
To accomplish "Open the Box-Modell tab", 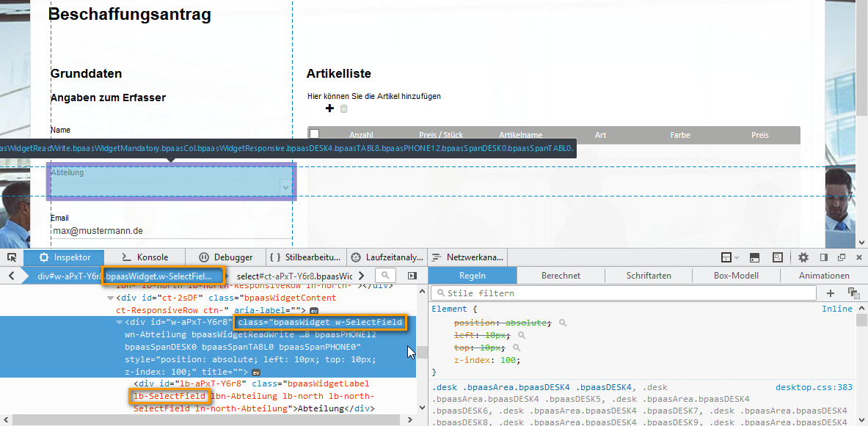I will point(736,276).
